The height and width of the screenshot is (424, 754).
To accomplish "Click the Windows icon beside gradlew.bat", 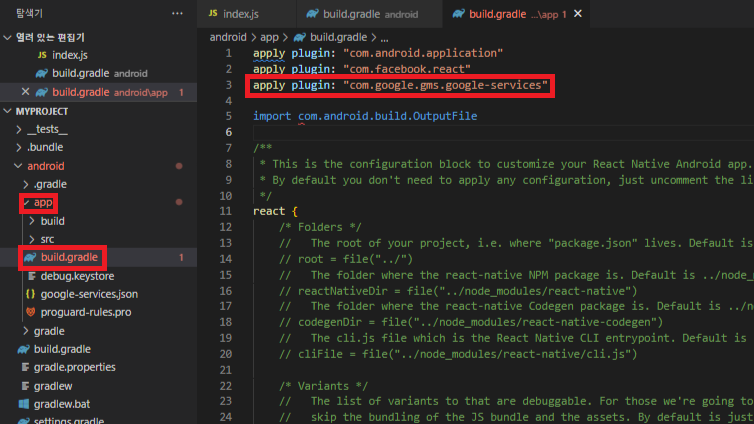I will click(x=24, y=404).
